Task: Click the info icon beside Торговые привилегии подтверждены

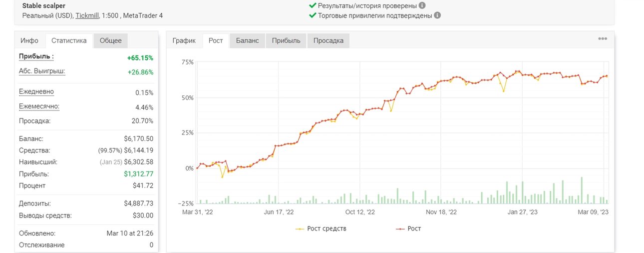Action: tap(437, 15)
